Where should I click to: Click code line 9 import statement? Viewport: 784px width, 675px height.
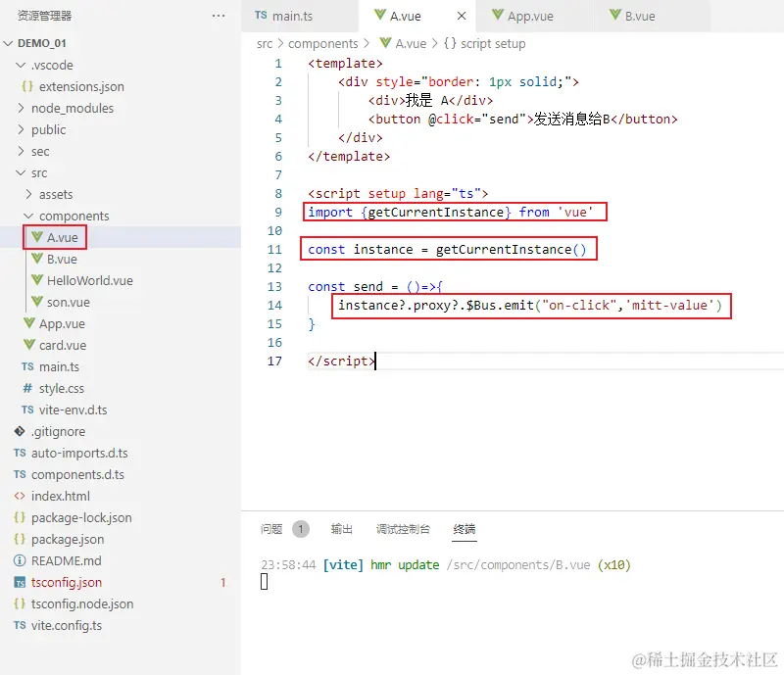tap(451, 212)
